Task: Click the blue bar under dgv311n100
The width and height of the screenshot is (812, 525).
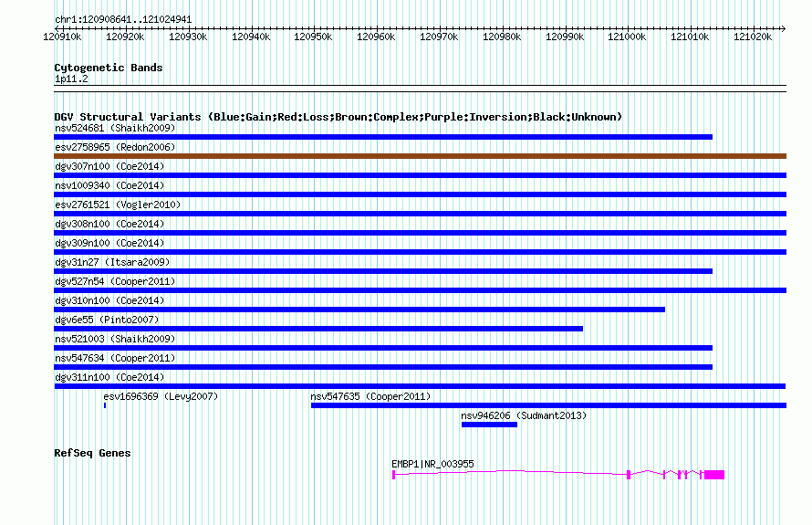Action: coord(420,386)
